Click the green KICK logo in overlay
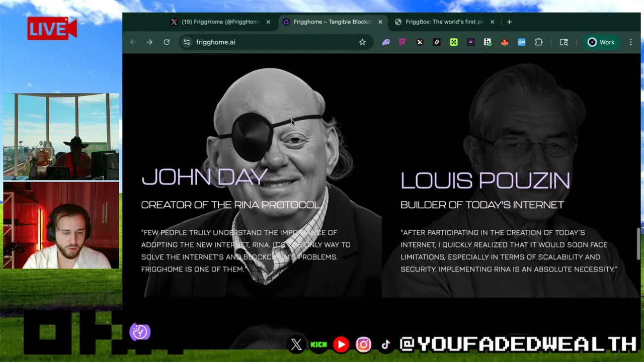The height and width of the screenshot is (362, 644). pos(318,344)
